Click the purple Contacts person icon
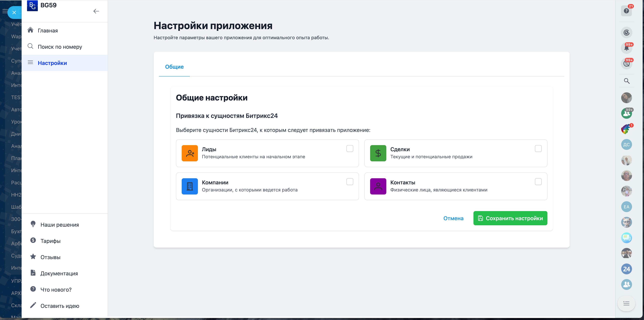This screenshot has height=320, width=644. point(378,186)
